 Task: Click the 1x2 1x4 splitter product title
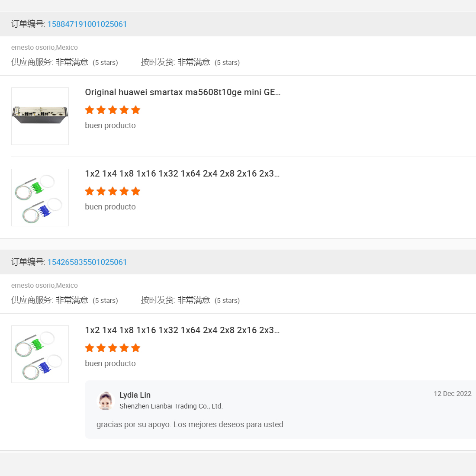click(x=182, y=174)
